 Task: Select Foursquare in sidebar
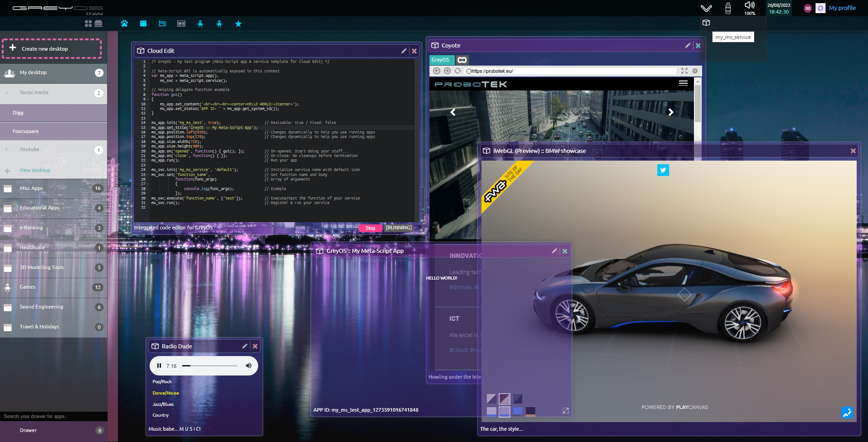53,132
